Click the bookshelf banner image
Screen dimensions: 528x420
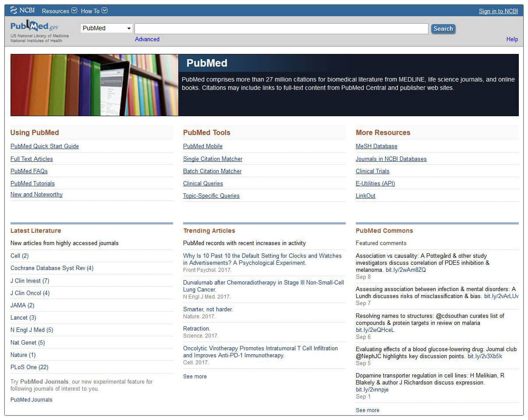click(x=94, y=85)
